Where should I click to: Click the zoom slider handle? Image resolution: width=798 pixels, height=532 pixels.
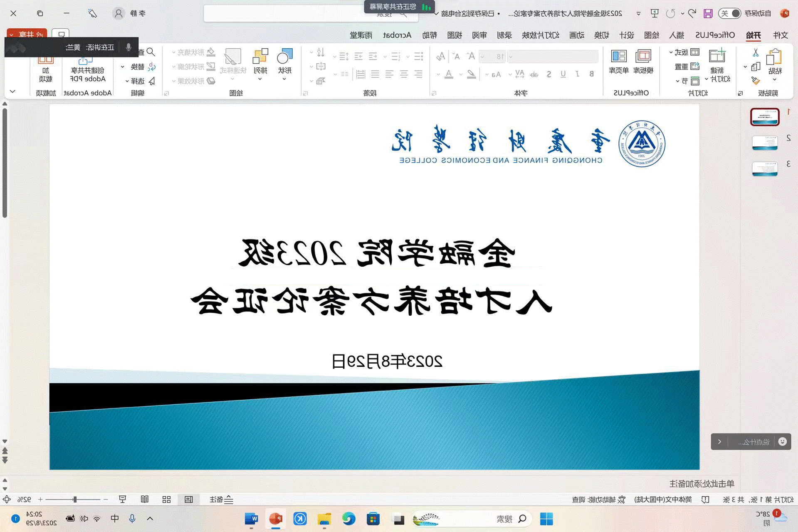coord(75,499)
